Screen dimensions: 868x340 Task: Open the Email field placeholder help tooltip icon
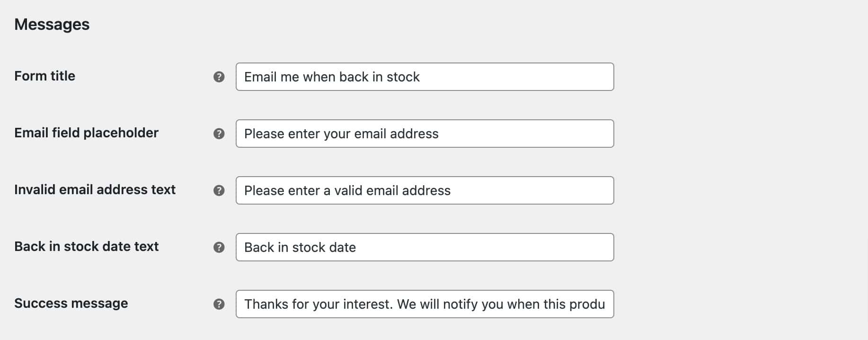pos(219,134)
